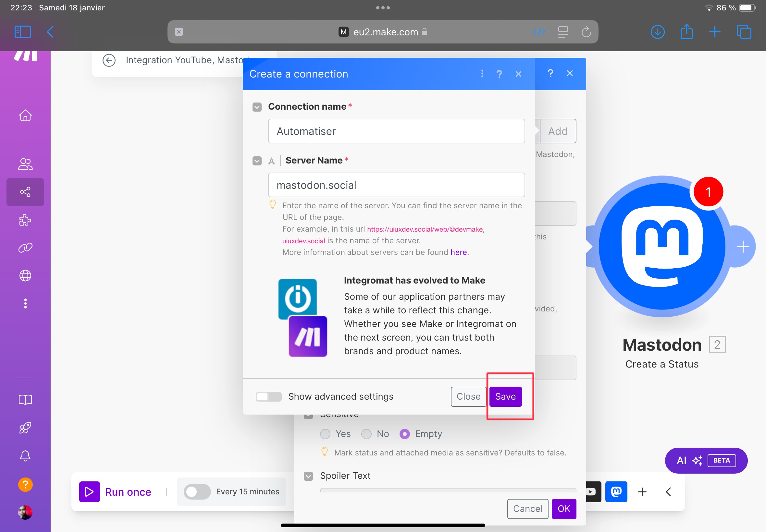
Task: Open Connections link icon in sidebar
Action: coord(25,248)
